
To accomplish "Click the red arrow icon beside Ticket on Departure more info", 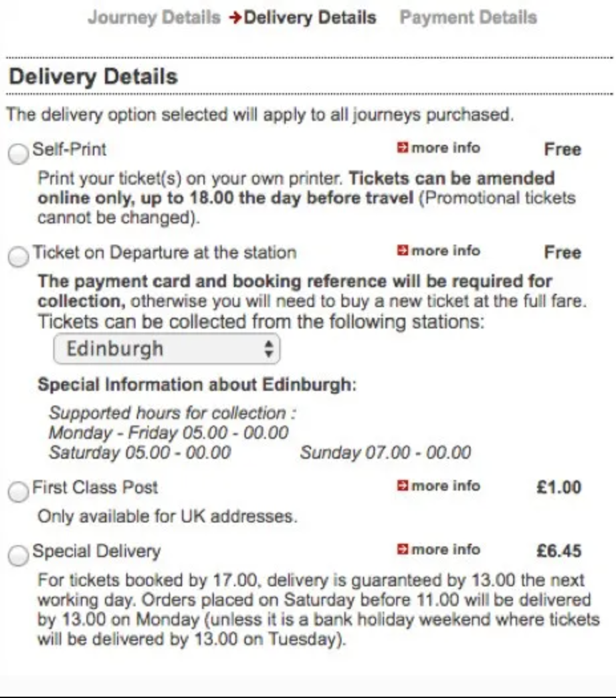I will (402, 251).
